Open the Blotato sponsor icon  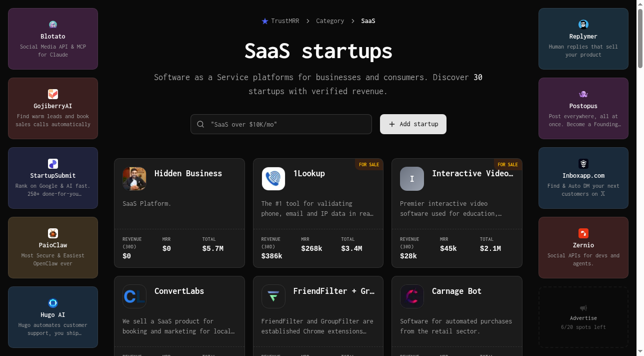click(x=53, y=25)
